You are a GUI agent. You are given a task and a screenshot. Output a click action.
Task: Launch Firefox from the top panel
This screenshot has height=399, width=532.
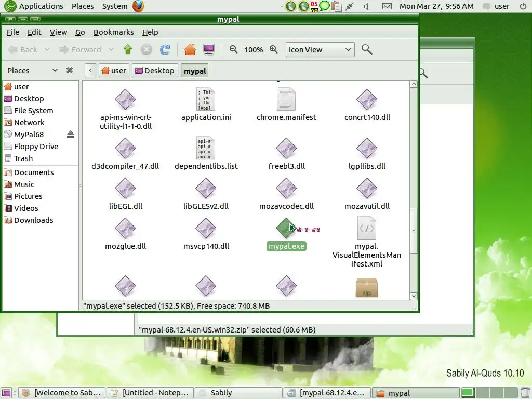click(138, 6)
